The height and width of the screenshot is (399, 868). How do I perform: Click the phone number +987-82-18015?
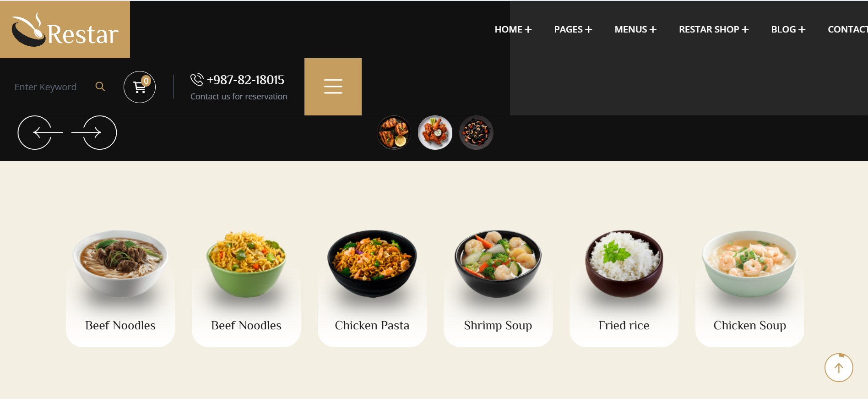(x=245, y=80)
